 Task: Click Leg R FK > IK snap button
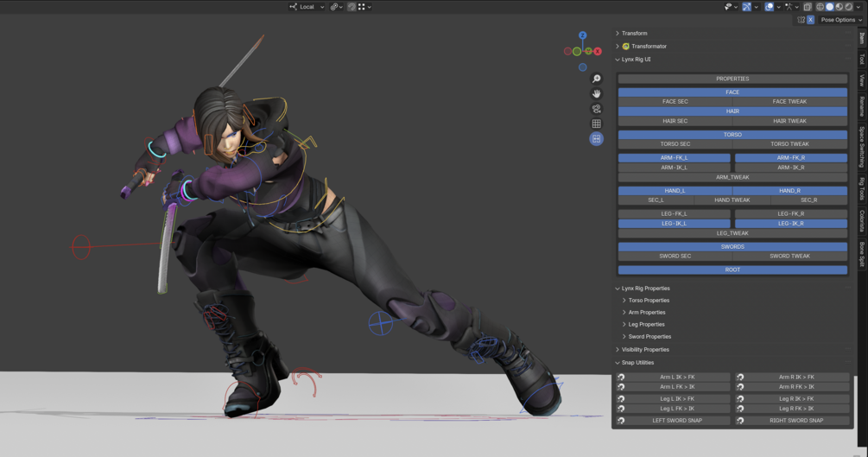point(792,409)
